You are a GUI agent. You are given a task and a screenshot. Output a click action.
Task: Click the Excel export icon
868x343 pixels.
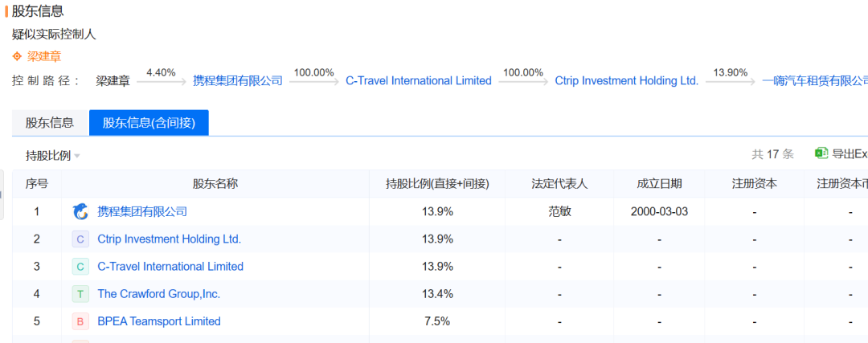(x=821, y=153)
